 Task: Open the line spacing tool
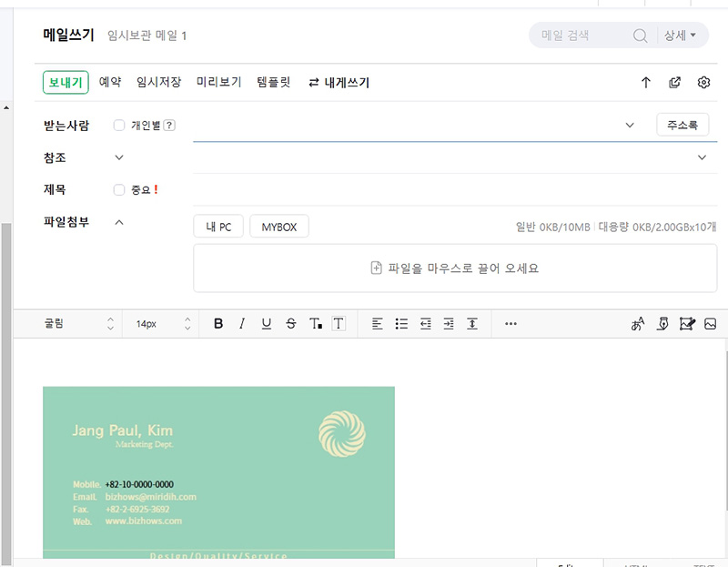[474, 323]
